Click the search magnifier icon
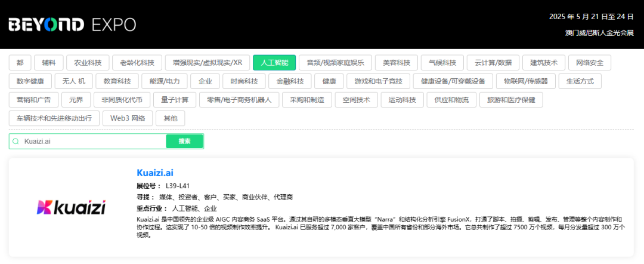Screen dimensions: 644x264 [x=16, y=142]
